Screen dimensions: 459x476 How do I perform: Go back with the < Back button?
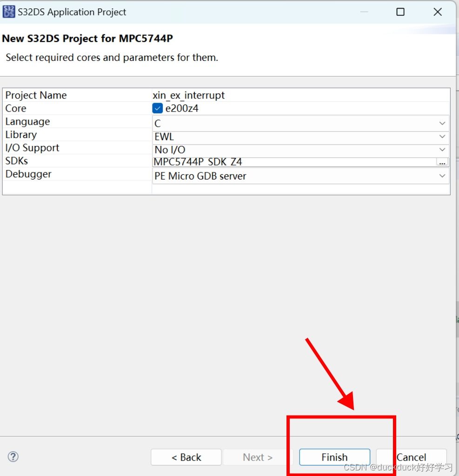186,457
